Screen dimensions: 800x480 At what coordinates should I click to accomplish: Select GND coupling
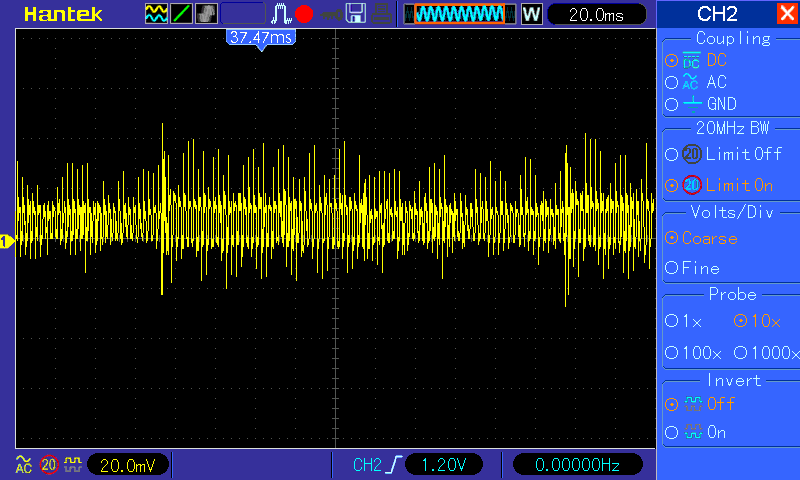point(701,104)
